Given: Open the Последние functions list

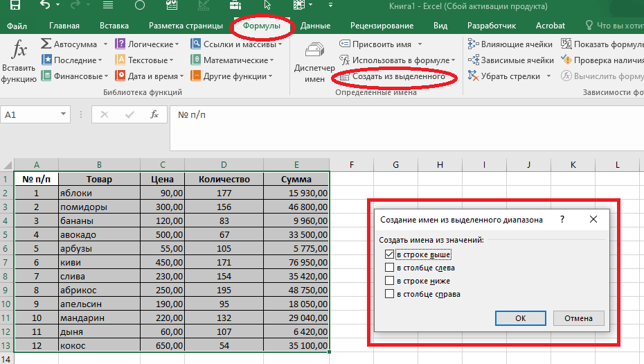Looking at the screenshot, I should click(x=71, y=60).
